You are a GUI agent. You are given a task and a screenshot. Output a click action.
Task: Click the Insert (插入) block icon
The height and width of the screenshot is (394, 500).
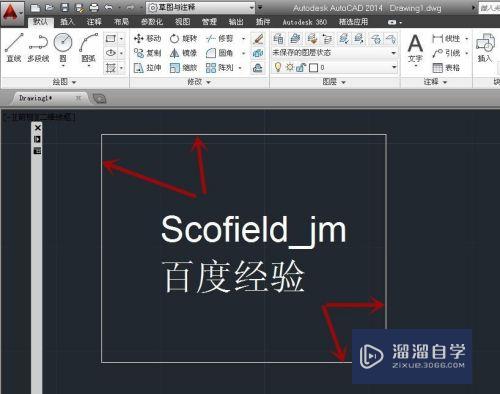pos(485,48)
